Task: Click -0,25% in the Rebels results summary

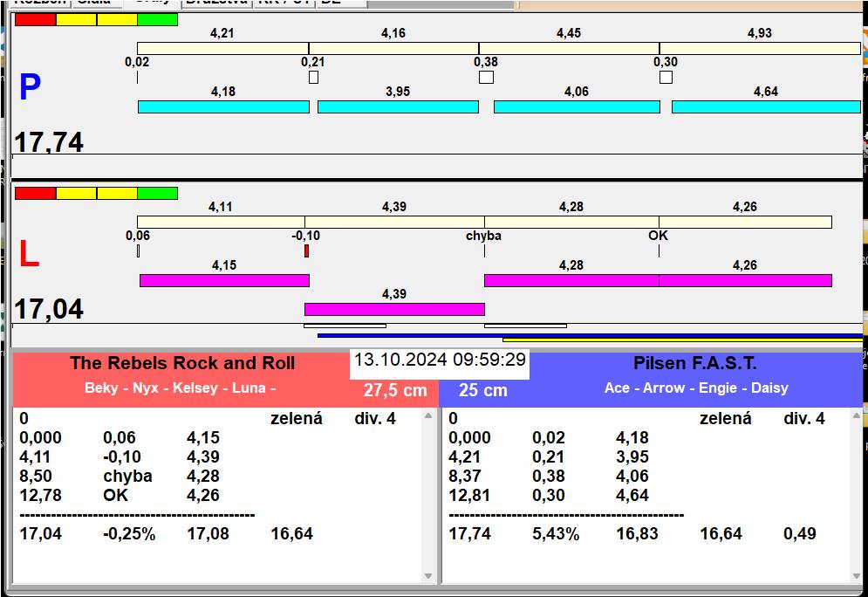Action: 129,534
